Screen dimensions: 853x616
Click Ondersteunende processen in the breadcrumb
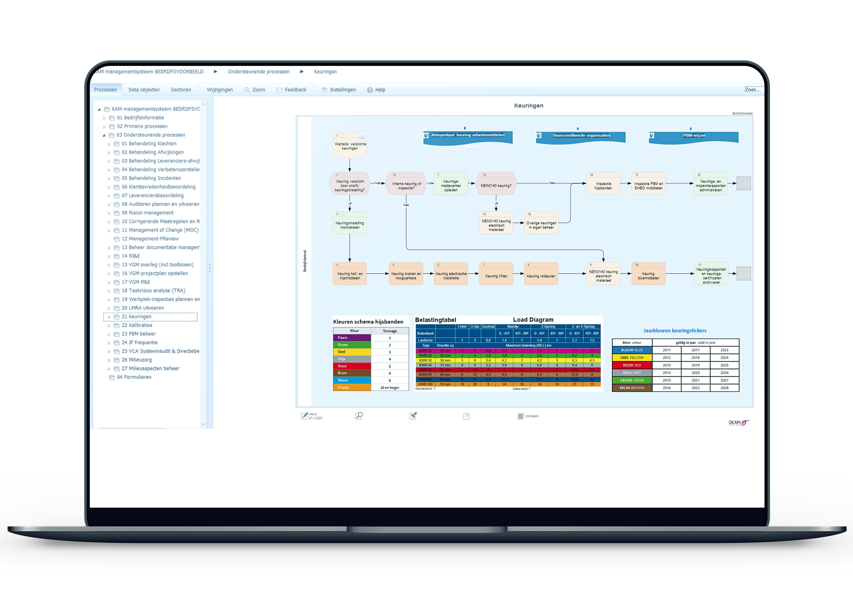259,72
